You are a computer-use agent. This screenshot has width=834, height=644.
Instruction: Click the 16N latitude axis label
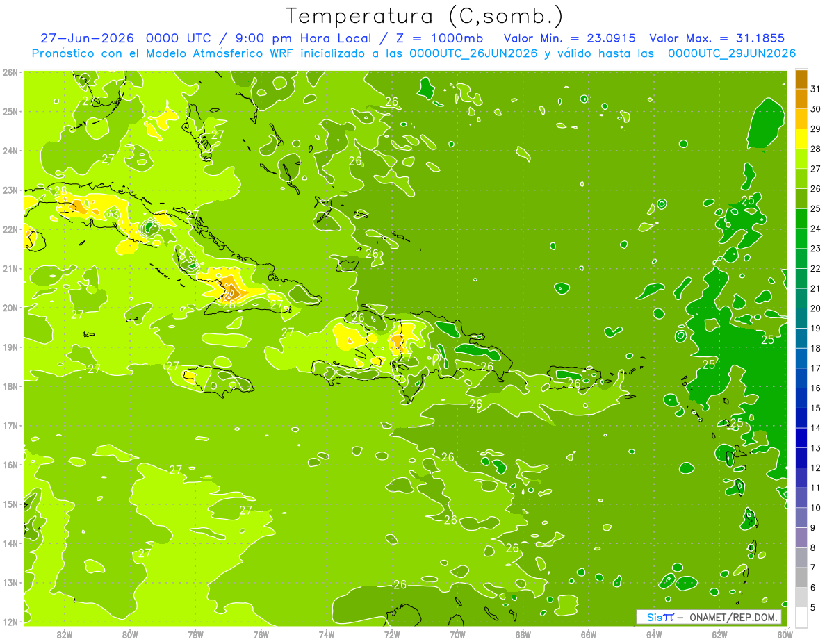tap(10, 465)
